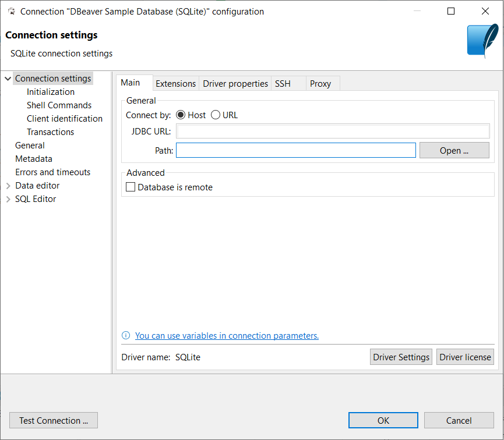
Task: Open the Extensions tab
Action: [175, 84]
